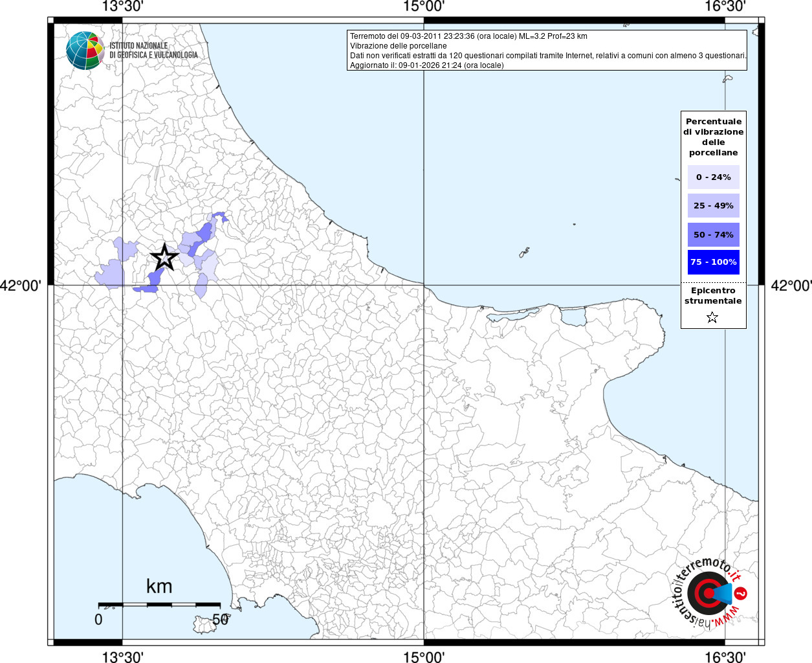Click the bottom 16°30' longitude label

tap(725, 657)
